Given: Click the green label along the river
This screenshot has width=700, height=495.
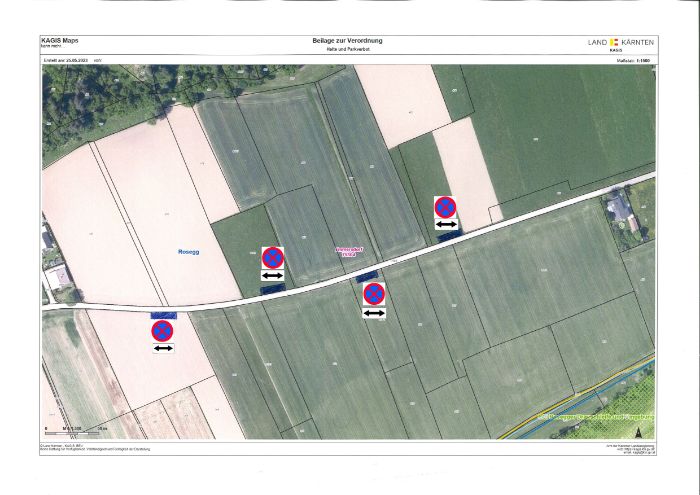Looking at the screenshot, I should click(x=595, y=414).
